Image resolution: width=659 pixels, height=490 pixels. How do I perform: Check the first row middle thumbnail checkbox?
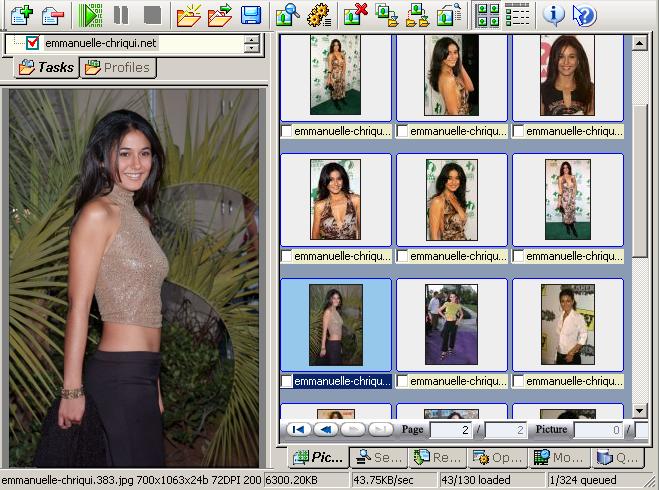pyautogui.click(x=402, y=131)
